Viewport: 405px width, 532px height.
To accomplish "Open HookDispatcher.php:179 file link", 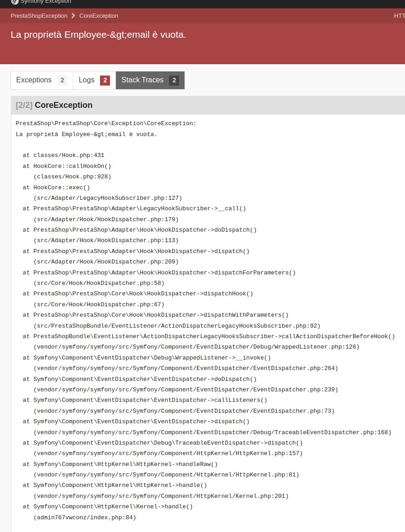I will pos(106,219).
